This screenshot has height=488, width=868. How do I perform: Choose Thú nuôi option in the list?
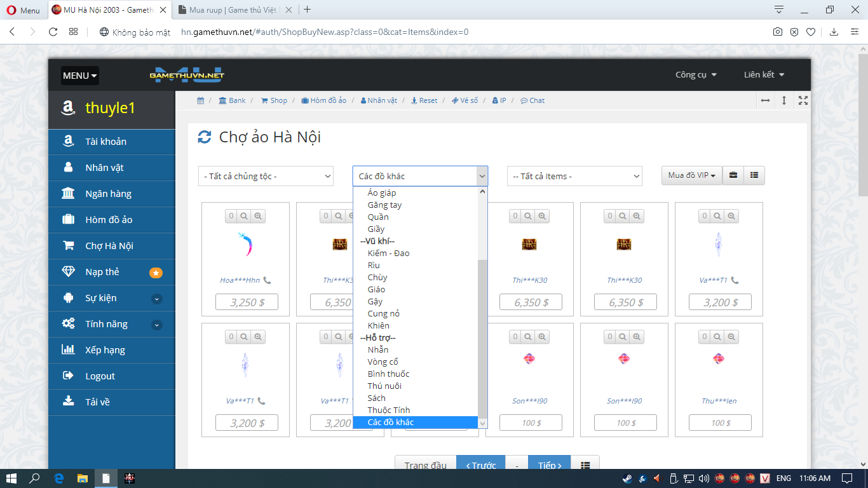(384, 386)
